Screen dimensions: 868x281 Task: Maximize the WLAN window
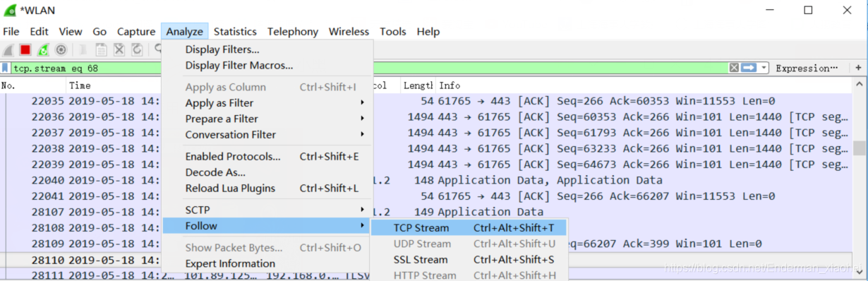(808, 11)
